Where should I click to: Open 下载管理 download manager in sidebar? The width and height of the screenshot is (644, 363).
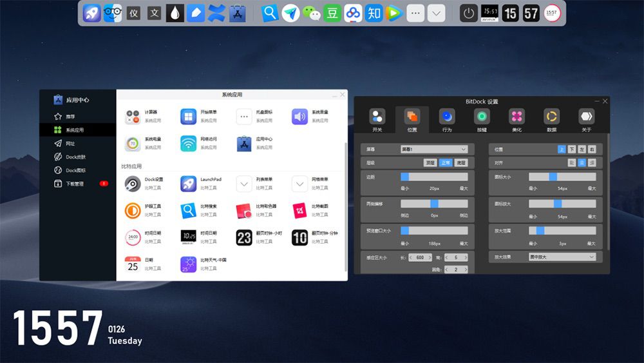(x=78, y=184)
